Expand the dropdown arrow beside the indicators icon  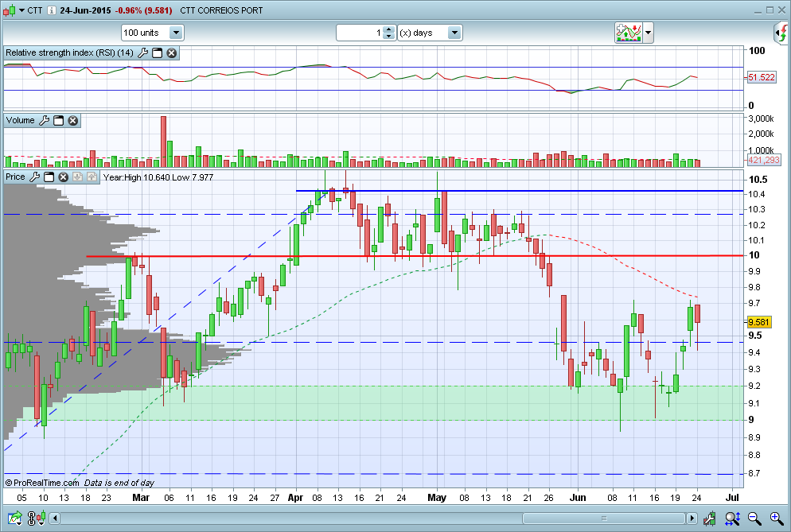tap(649, 33)
